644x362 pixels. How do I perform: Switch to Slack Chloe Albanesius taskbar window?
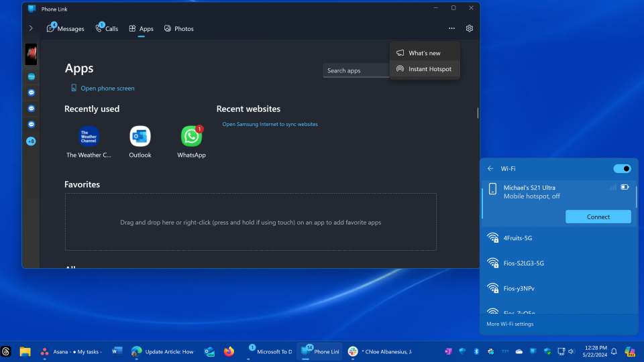(x=380, y=351)
